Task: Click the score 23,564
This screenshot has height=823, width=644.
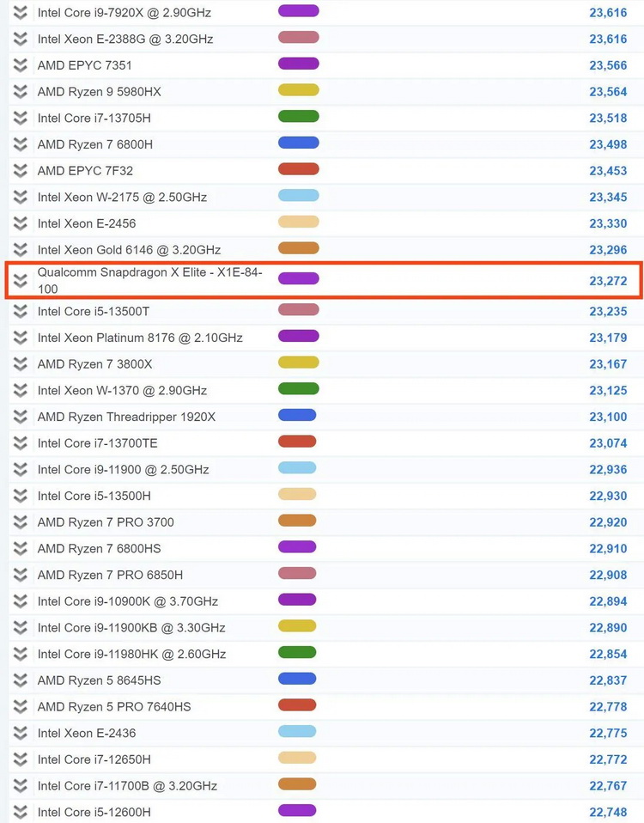Action: coord(608,92)
